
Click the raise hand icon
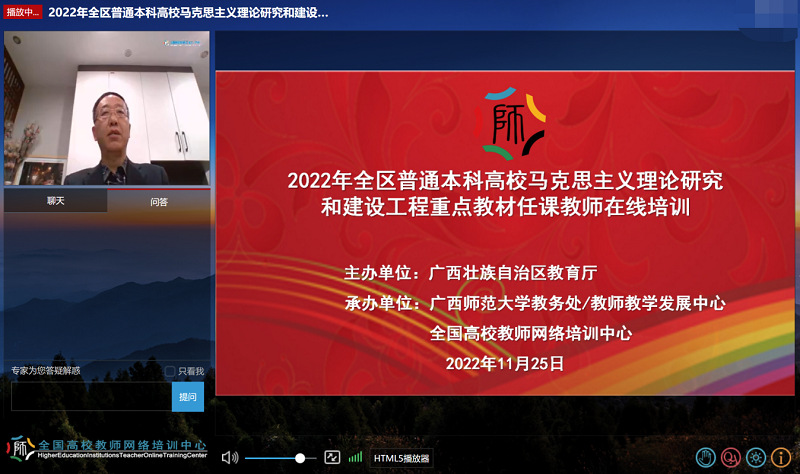click(706, 457)
